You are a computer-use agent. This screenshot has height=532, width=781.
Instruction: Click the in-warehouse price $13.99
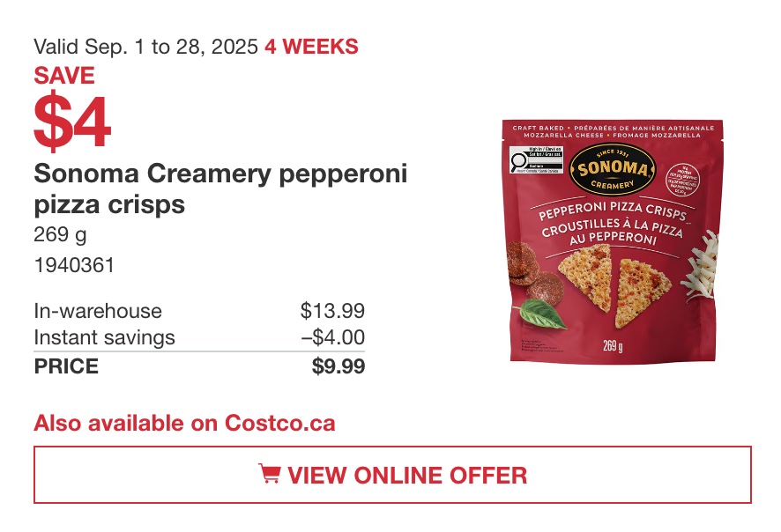point(332,311)
